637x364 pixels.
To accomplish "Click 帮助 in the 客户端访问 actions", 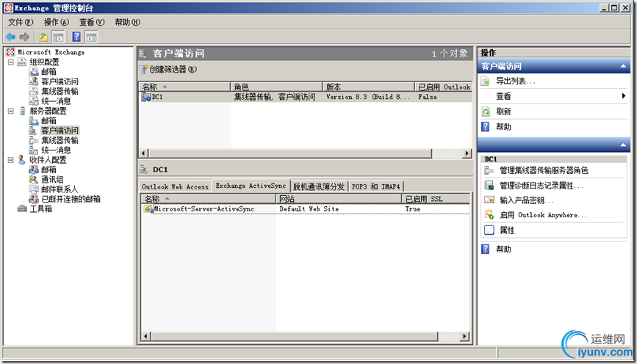I will (x=503, y=127).
